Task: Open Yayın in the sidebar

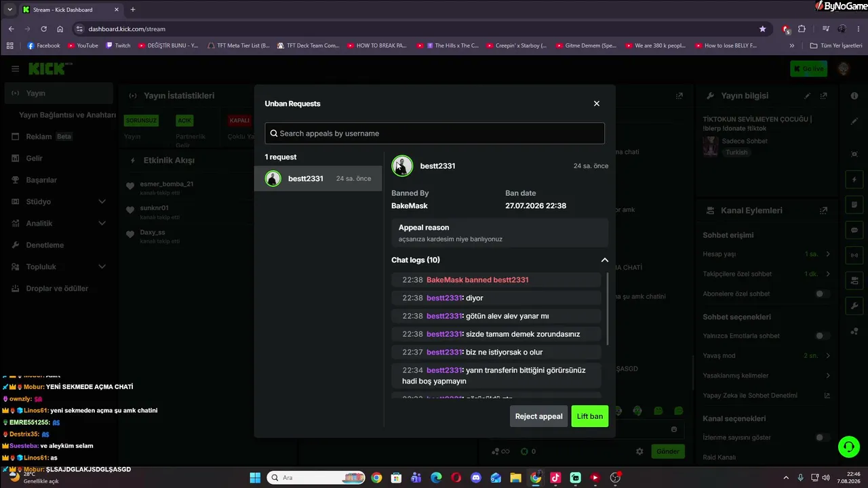Action: (x=58, y=94)
